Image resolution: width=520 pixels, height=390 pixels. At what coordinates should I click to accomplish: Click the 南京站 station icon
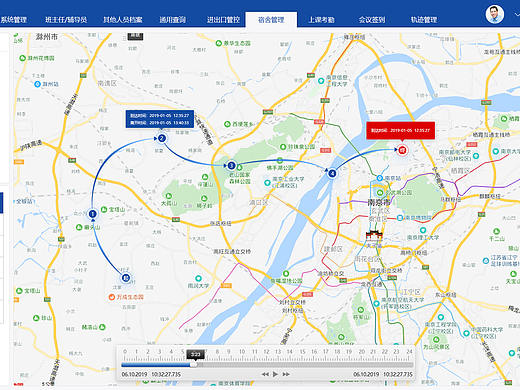tap(379, 178)
